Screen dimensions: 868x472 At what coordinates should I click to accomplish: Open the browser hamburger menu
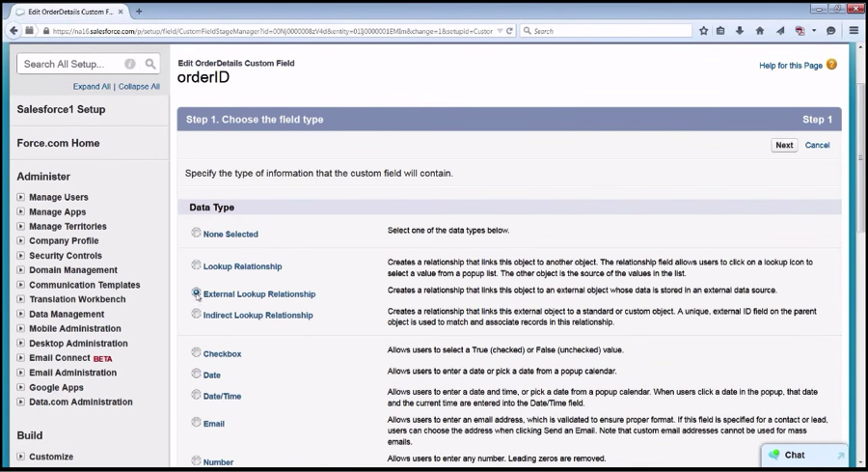pyautogui.click(x=854, y=31)
